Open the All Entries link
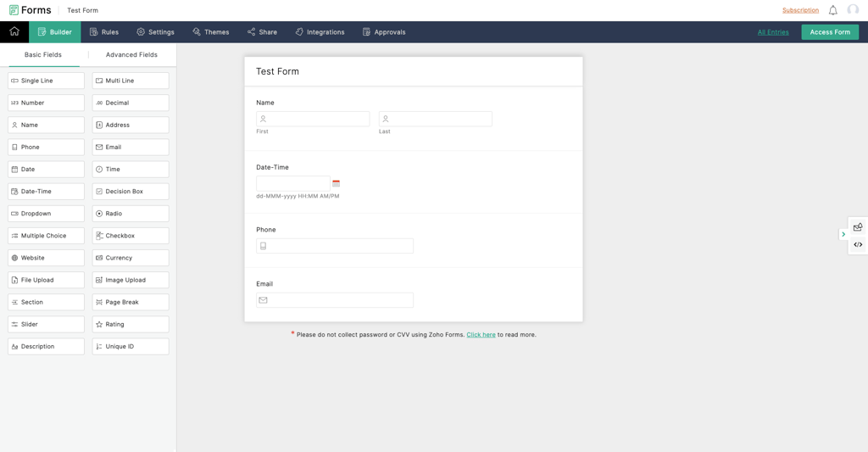868x452 pixels. [x=773, y=32]
